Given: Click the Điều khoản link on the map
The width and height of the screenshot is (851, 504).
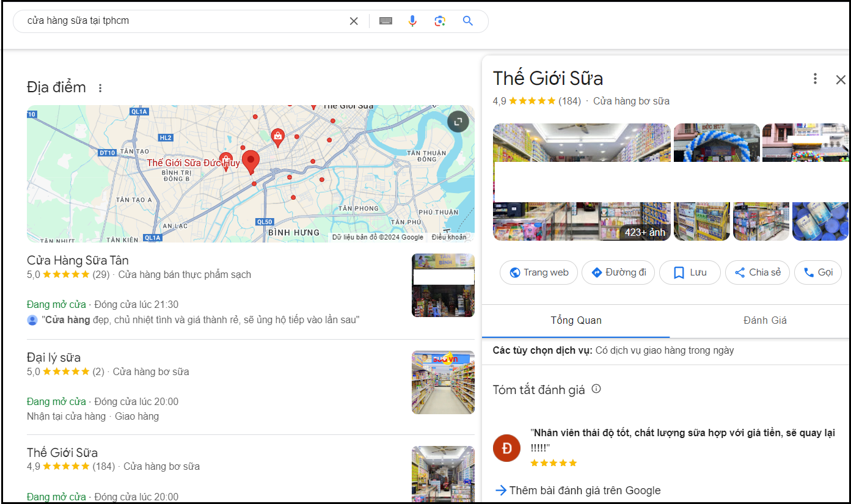Looking at the screenshot, I should (x=449, y=237).
